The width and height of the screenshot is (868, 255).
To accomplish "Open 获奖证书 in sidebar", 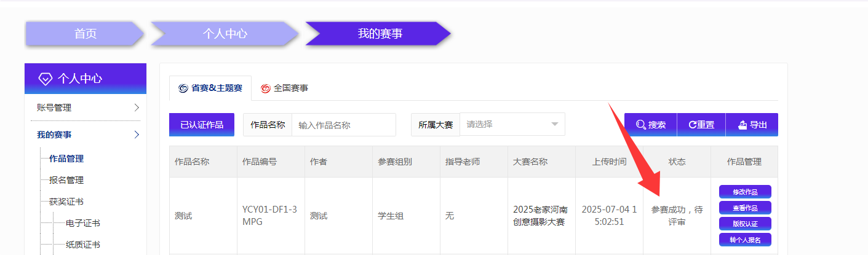I will (x=66, y=202).
